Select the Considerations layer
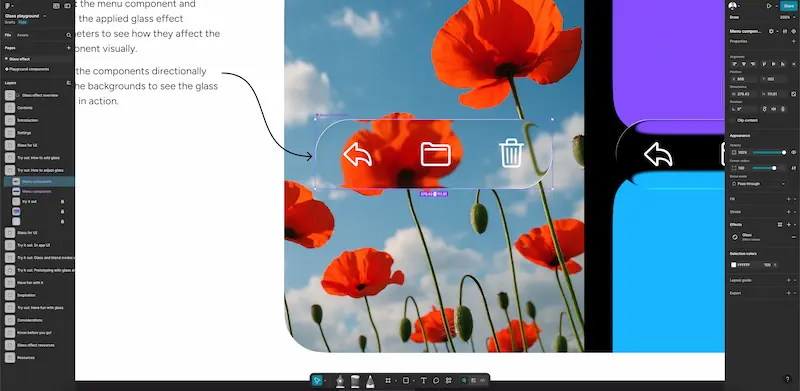 29,320
